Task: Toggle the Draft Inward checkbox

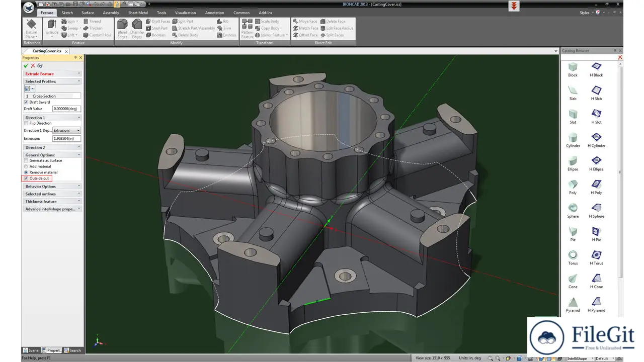Action: pos(26,102)
